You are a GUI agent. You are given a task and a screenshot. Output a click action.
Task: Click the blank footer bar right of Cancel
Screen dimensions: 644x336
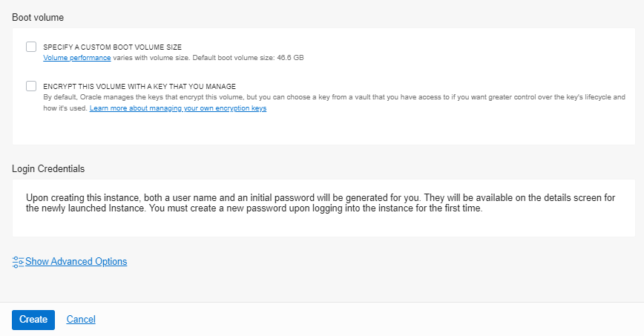coord(371,320)
